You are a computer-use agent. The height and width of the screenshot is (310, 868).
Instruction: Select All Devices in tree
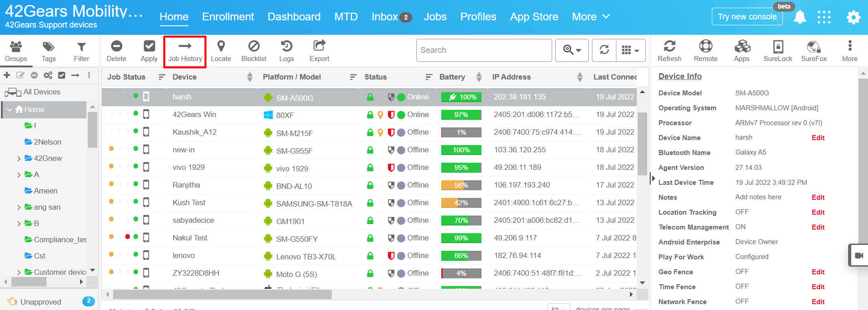click(x=33, y=92)
